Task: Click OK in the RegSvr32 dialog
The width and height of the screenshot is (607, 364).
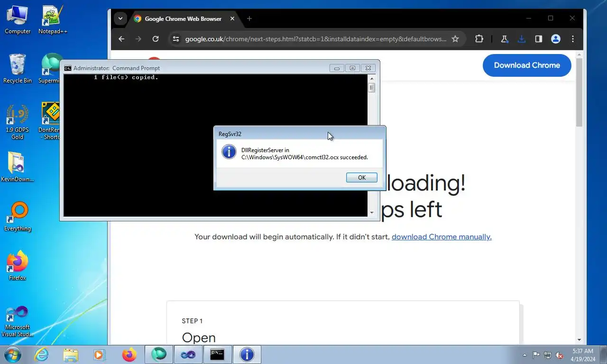Action: pos(362,177)
